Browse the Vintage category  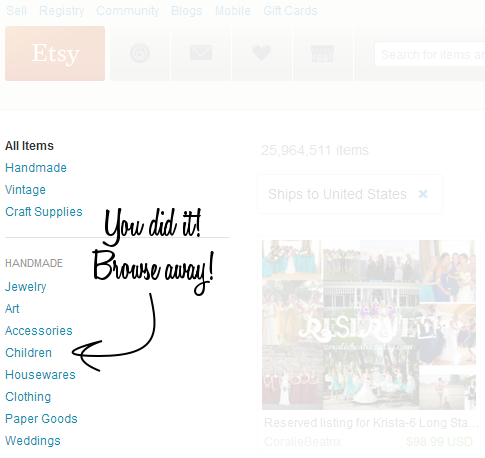(x=25, y=190)
